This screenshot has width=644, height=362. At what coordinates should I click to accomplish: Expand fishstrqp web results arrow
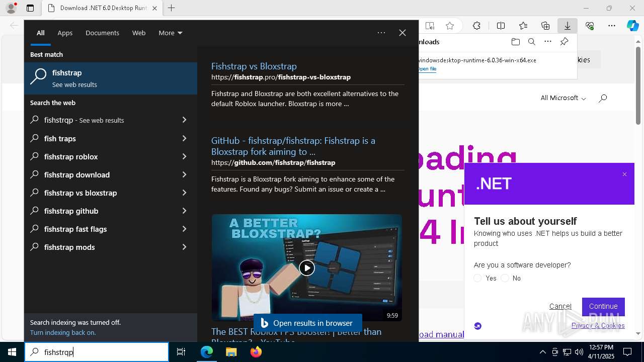click(x=184, y=120)
